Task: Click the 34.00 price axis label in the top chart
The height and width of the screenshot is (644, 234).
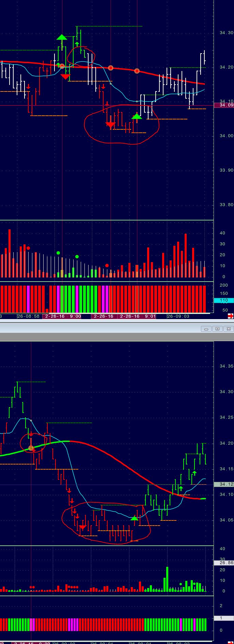Action: point(227,136)
